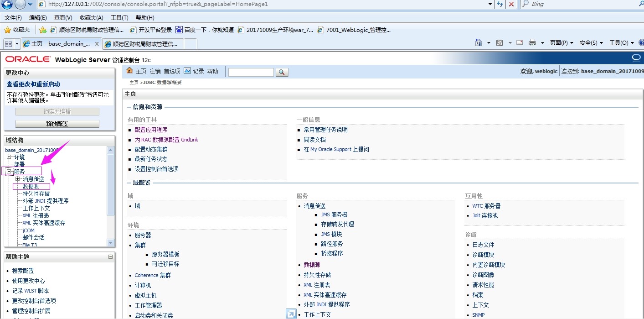Open the quick tabs dropdown arrow
The height and width of the screenshot is (319, 644).
click(x=17, y=44)
